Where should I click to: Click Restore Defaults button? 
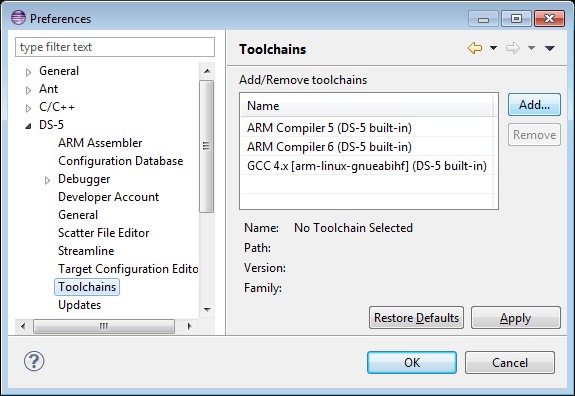pyautogui.click(x=416, y=318)
